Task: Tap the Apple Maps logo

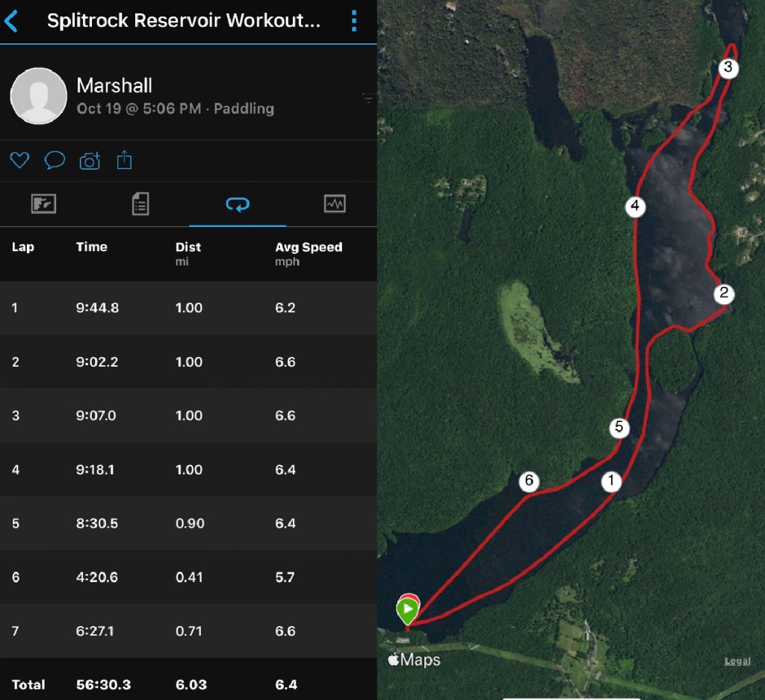Action: 414,660
